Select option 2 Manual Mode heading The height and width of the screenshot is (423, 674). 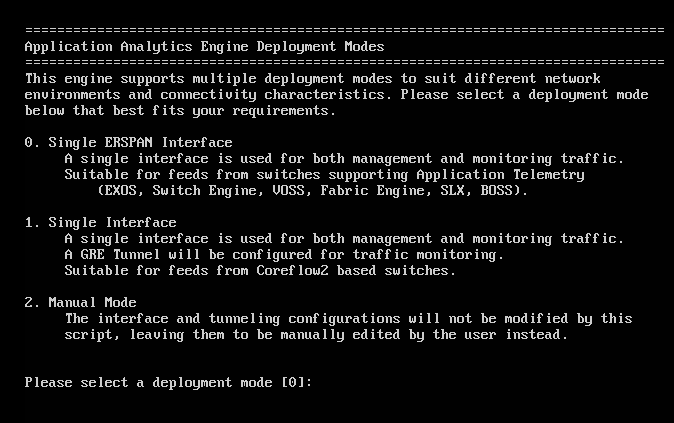tap(80, 302)
